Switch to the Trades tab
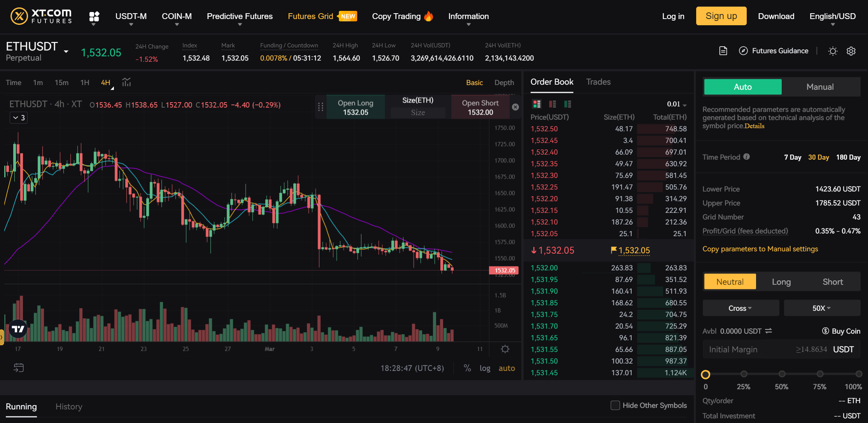This screenshot has width=868, height=423. 598,82
